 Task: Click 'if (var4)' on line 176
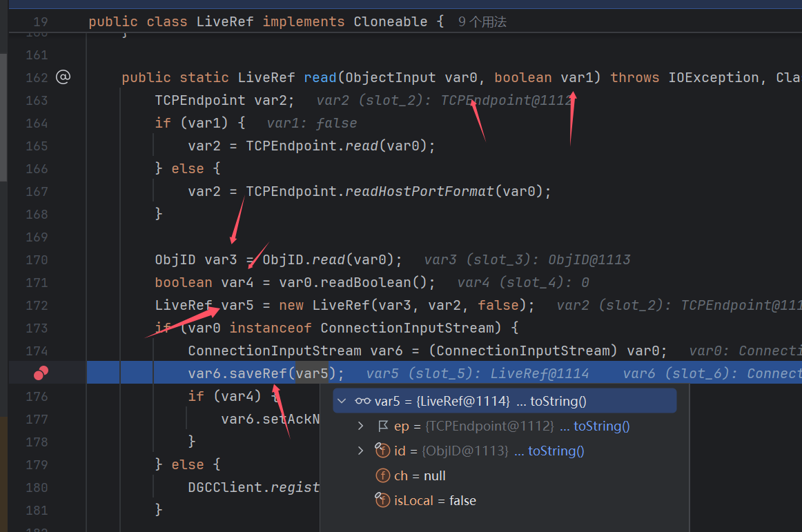point(224,397)
